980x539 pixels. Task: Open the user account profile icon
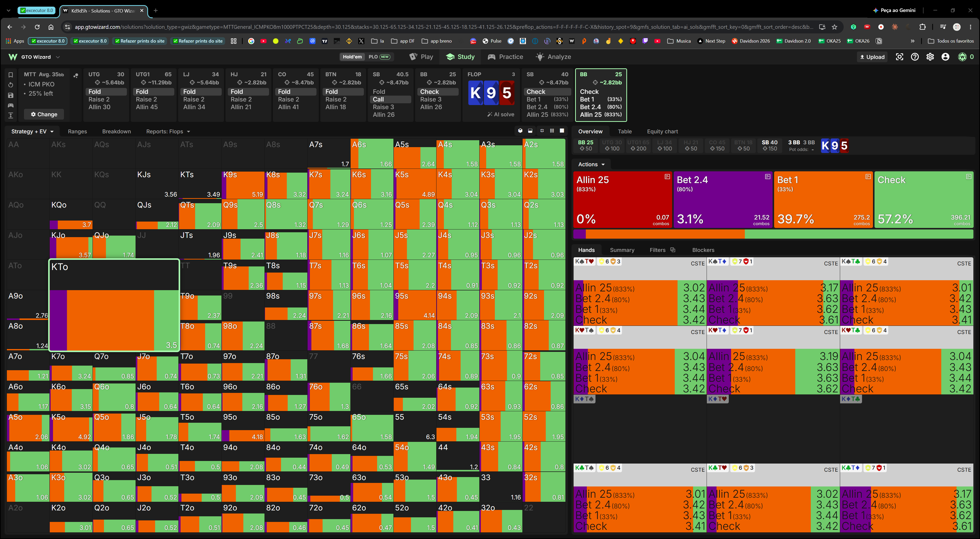tap(945, 57)
